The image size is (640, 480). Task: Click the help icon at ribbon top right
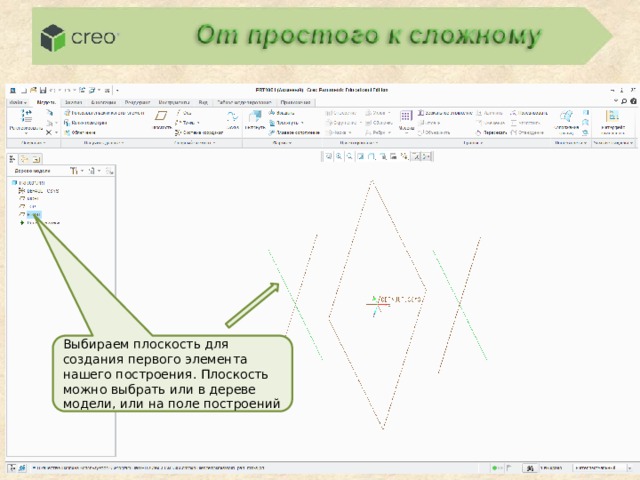[x=633, y=101]
